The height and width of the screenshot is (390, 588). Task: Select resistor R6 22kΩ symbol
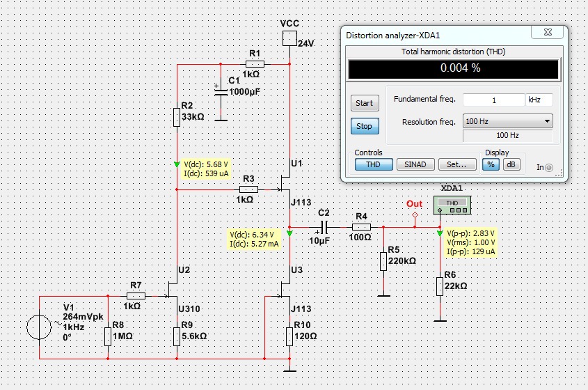pyautogui.click(x=440, y=286)
